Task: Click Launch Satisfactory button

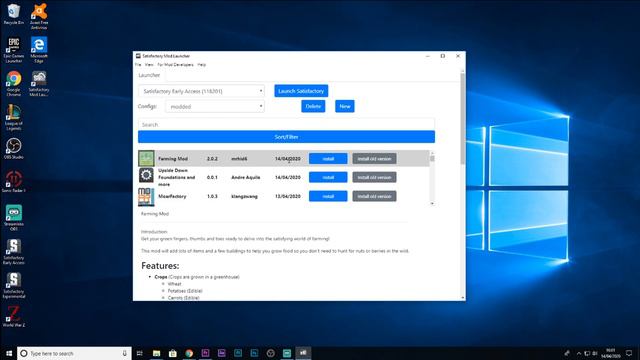Action: (301, 91)
